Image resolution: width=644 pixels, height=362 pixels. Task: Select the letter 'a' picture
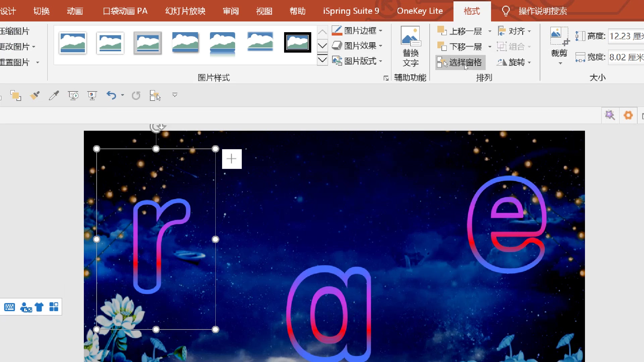[x=329, y=314]
